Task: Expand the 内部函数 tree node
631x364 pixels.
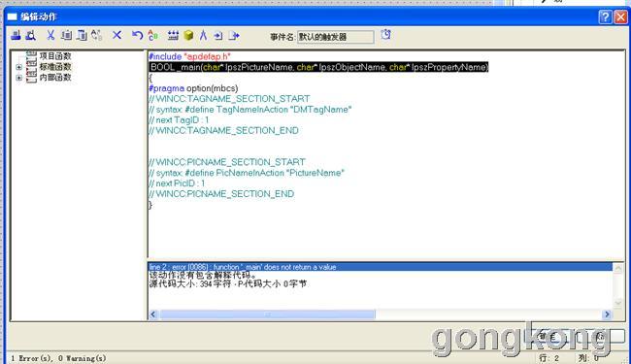Action: coord(18,78)
